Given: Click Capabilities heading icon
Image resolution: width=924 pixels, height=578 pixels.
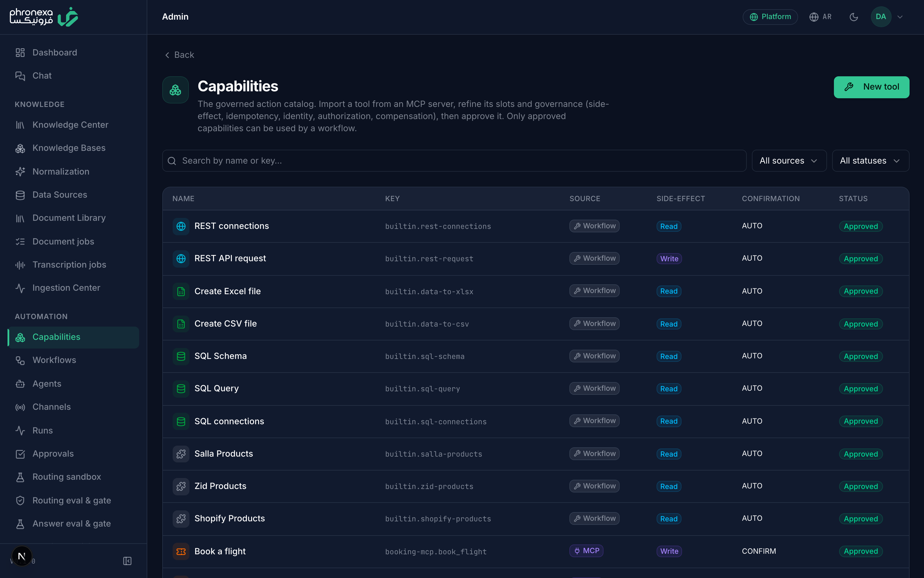Looking at the screenshot, I should 175,90.
